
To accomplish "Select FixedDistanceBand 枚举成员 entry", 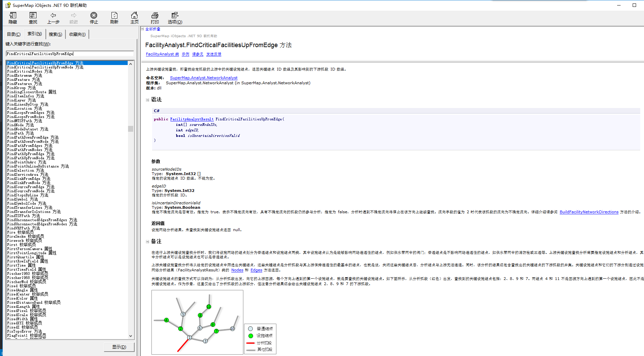I will 34,302.
